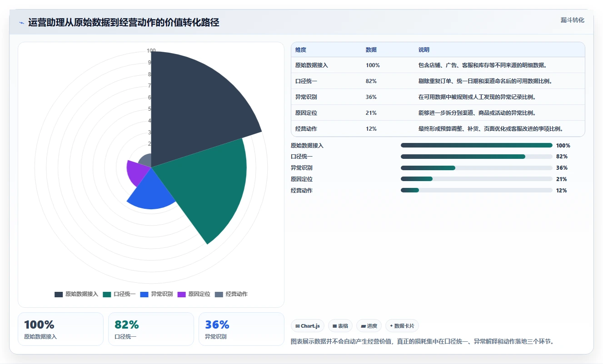Screen dimensions: 603x364
Task: Click the 口径统一 progress bar
Action: click(477, 157)
